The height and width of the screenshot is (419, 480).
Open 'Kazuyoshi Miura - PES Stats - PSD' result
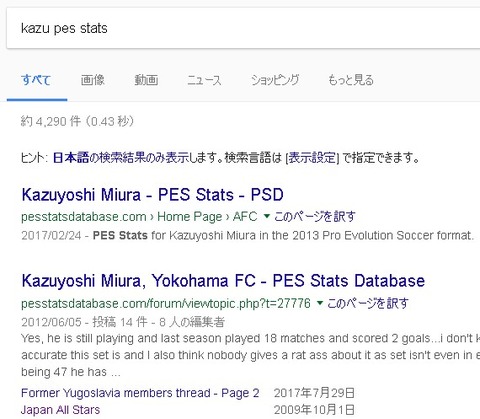tap(152, 195)
